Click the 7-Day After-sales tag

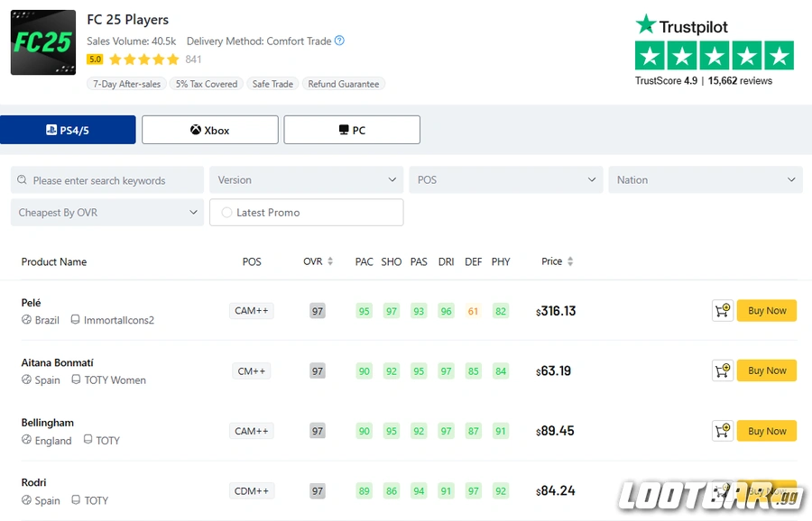pos(127,84)
